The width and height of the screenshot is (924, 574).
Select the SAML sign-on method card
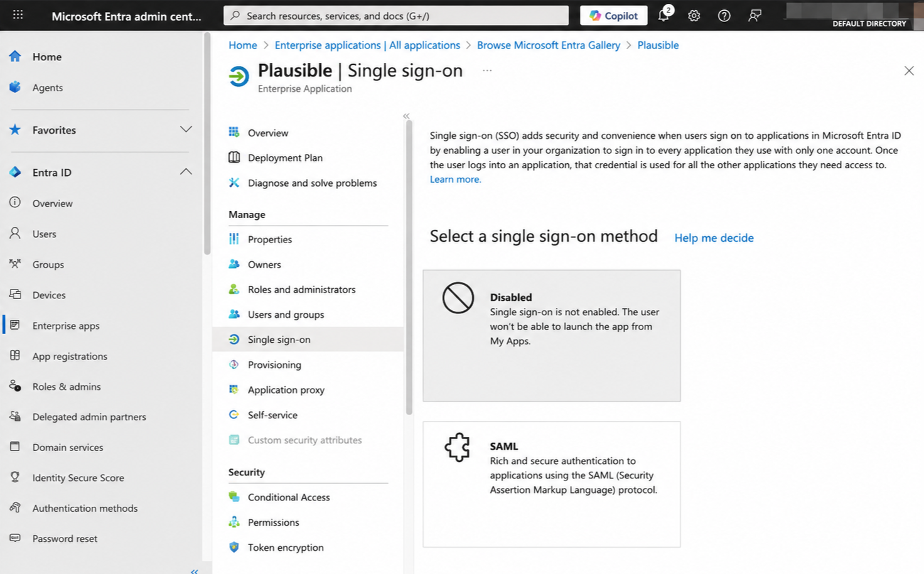tap(552, 484)
